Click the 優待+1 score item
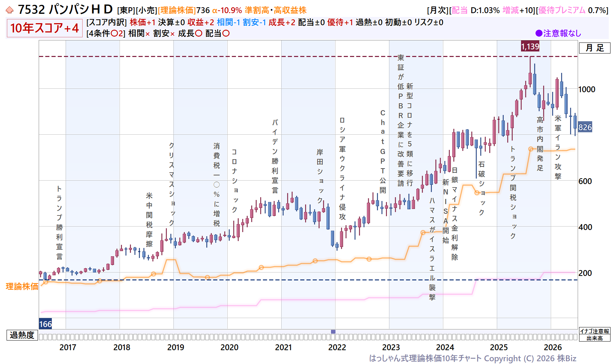This screenshot has height=364, width=615. click(340, 22)
